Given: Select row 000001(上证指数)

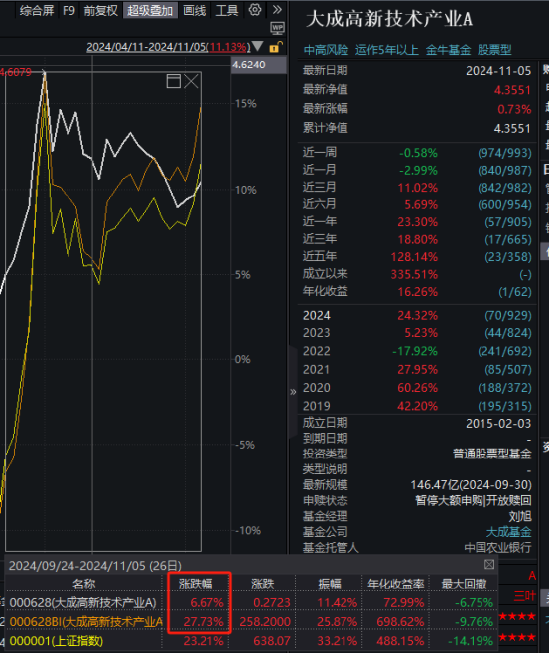Looking at the screenshot, I should tap(251, 641).
